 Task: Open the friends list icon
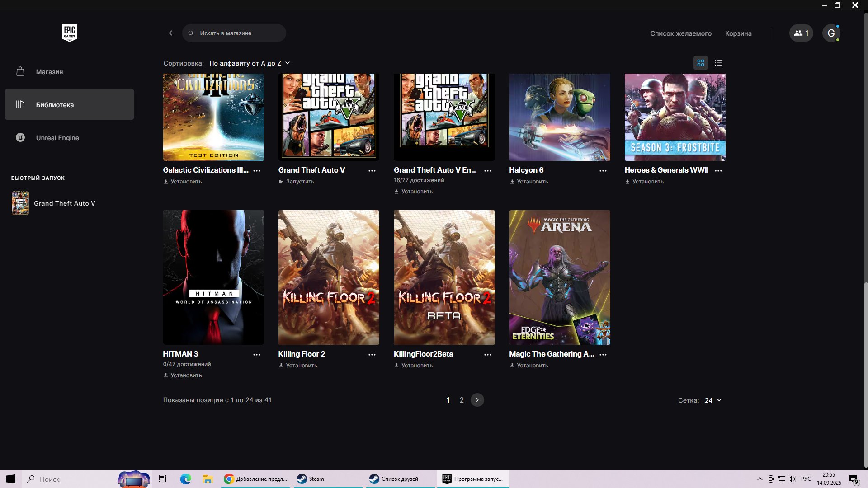click(x=801, y=33)
